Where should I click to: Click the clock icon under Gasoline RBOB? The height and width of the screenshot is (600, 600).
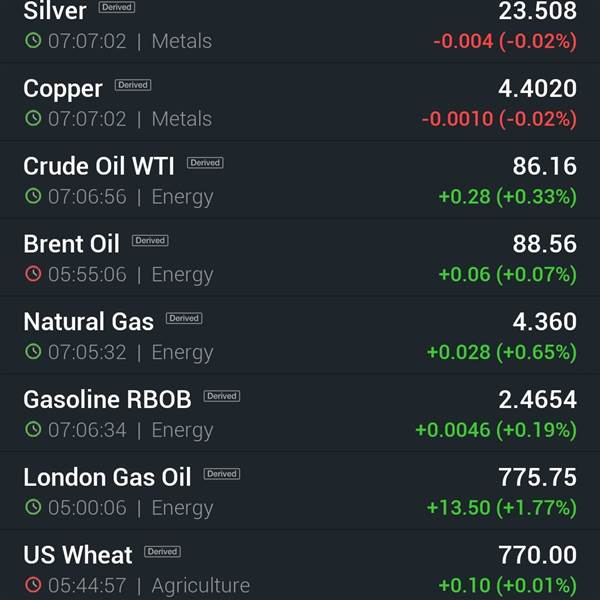[33, 429]
